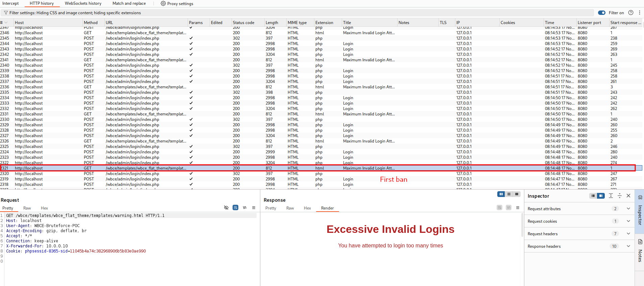
Task: Expand Request cookies section
Action: tap(628, 221)
